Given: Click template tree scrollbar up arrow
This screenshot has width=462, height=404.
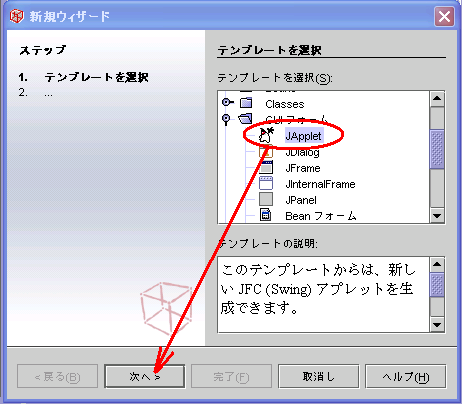Looking at the screenshot, I should point(437,99).
